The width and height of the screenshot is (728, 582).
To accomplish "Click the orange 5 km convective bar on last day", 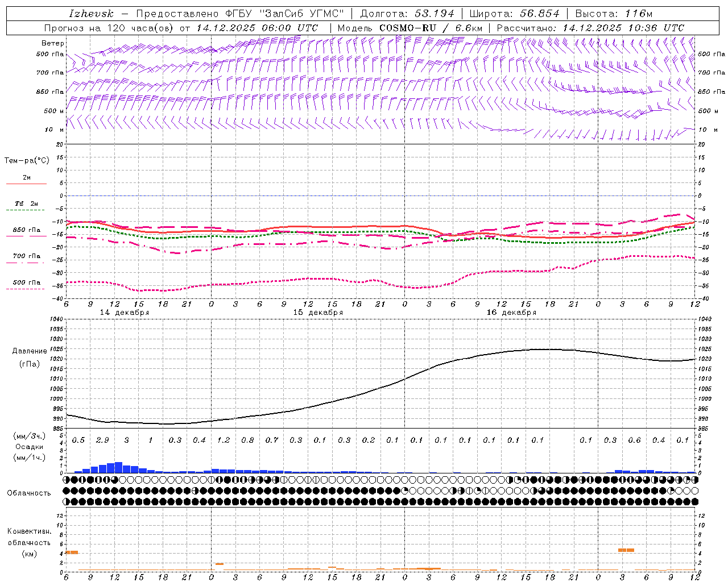I will coord(626,550).
